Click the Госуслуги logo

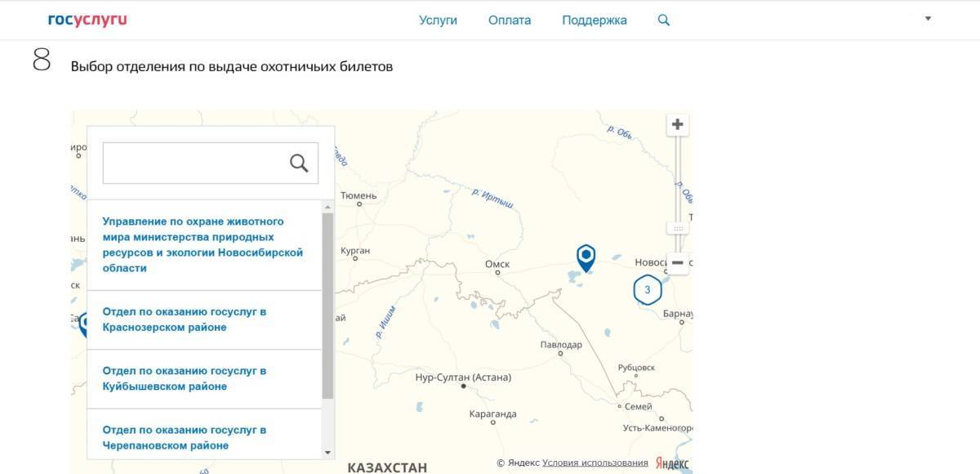[87, 20]
